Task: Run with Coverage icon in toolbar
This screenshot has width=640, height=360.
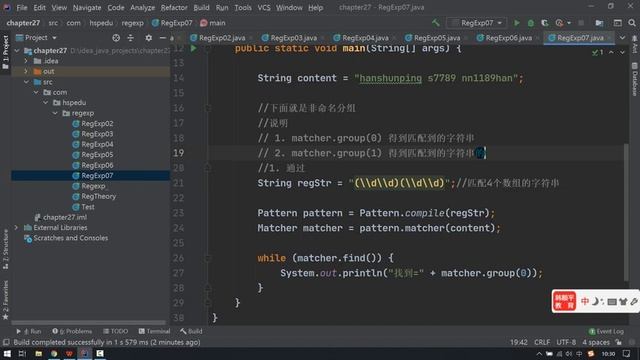Action: point(544,23)
